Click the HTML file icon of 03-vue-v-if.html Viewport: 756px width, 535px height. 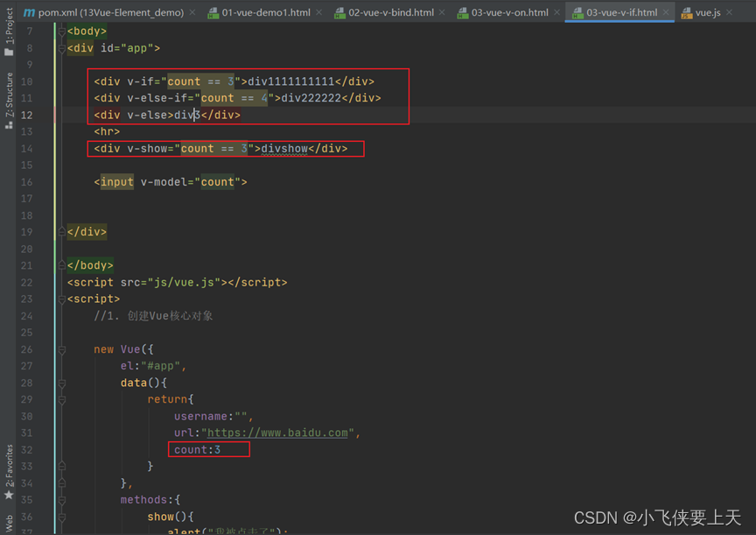[x=577, y=13]
